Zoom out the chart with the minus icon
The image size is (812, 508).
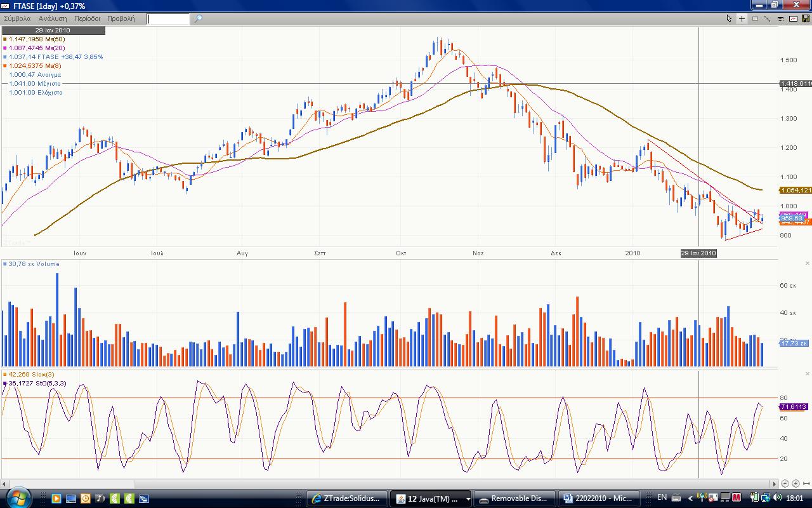point(785,484)
